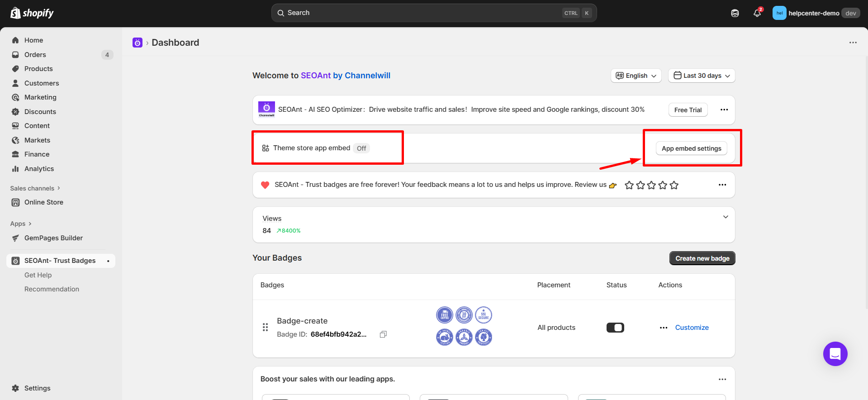The height and width of the screenshot is (400, 868).
Task: Open the purple chat support bubble
Action: (x=835, y=354)
